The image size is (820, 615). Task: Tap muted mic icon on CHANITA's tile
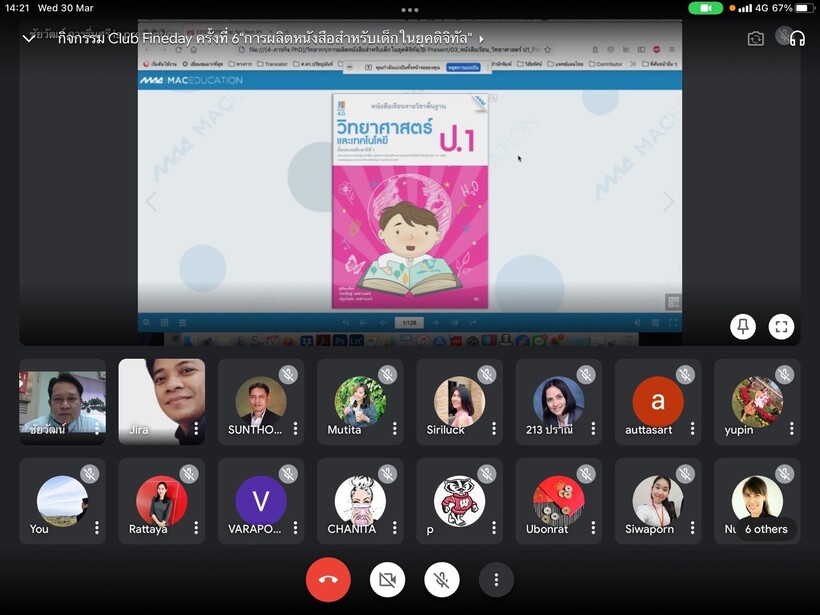coord(388,474)
